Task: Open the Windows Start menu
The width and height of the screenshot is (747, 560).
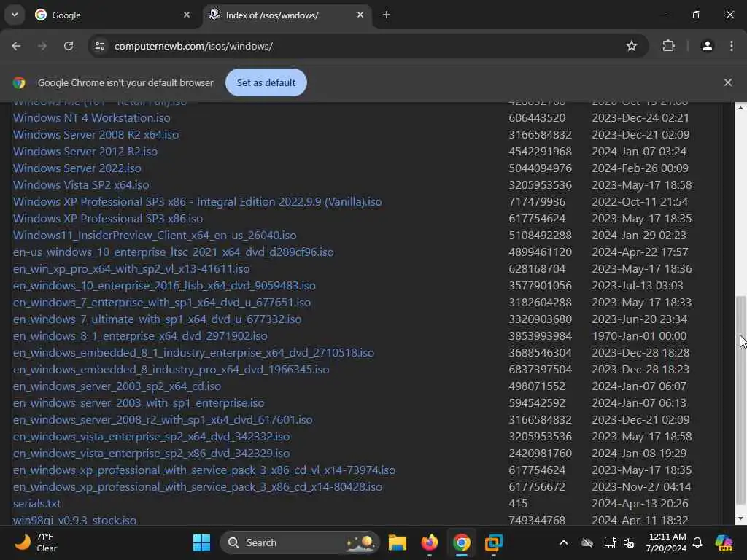Action: [x=201, y=542]
